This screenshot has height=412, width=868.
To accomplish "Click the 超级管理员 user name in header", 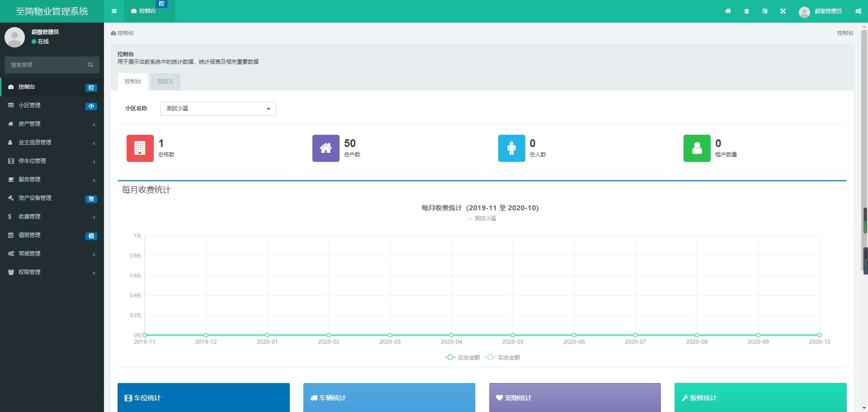I will pos(828,11).
